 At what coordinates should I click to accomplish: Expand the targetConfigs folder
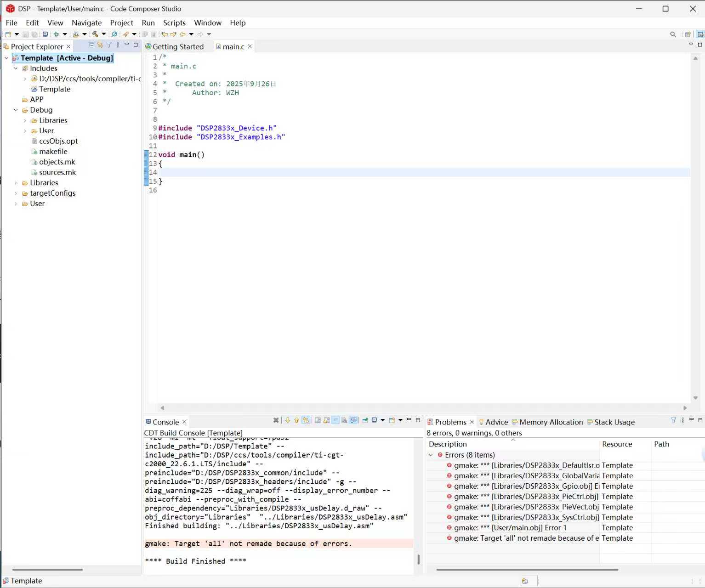point(16,193)
